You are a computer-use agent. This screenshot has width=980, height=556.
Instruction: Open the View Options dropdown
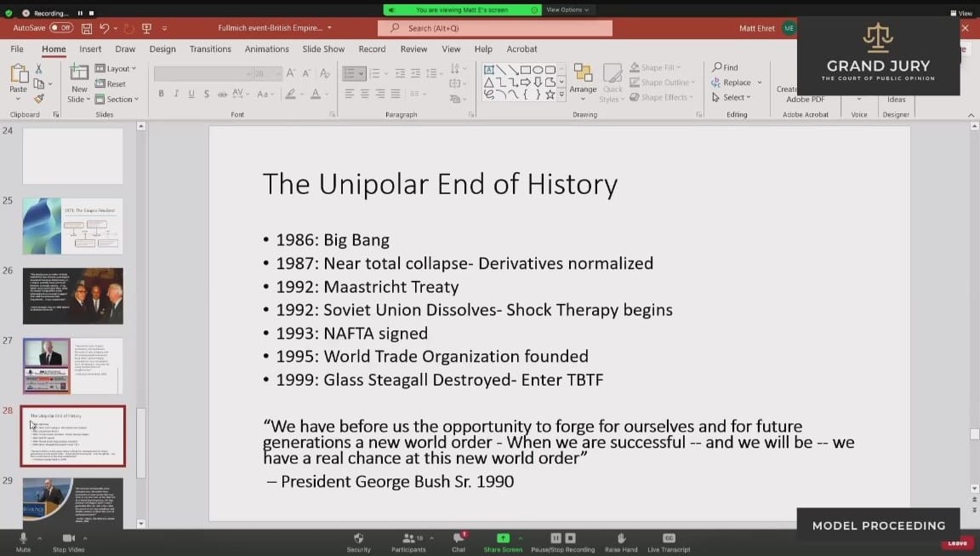click(567, 10)
